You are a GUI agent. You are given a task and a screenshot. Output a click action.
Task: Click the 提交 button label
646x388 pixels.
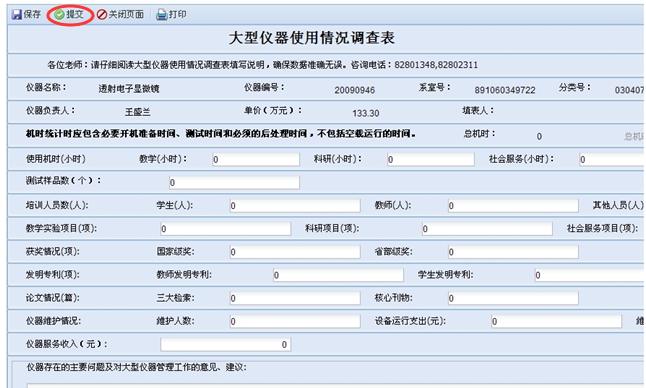75,14
